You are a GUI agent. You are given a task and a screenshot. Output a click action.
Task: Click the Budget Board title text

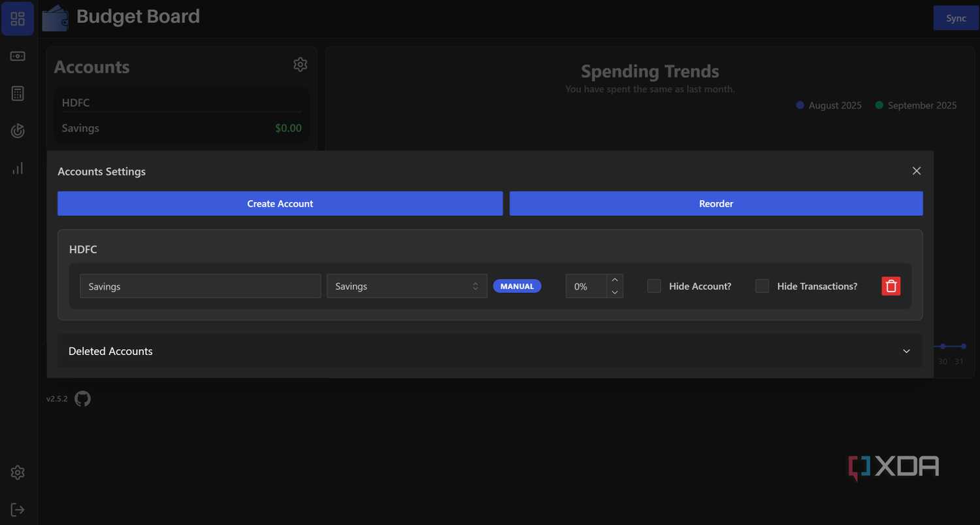pos(138,16)
